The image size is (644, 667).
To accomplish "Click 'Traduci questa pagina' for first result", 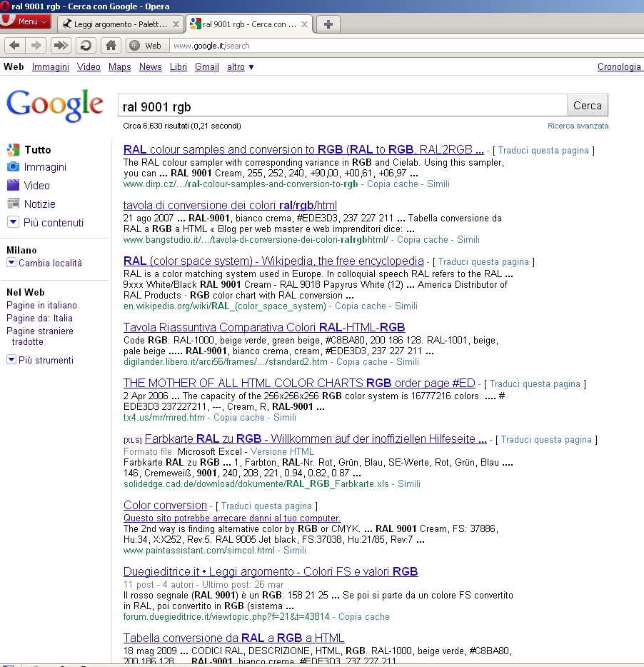I will pos(543,151).
